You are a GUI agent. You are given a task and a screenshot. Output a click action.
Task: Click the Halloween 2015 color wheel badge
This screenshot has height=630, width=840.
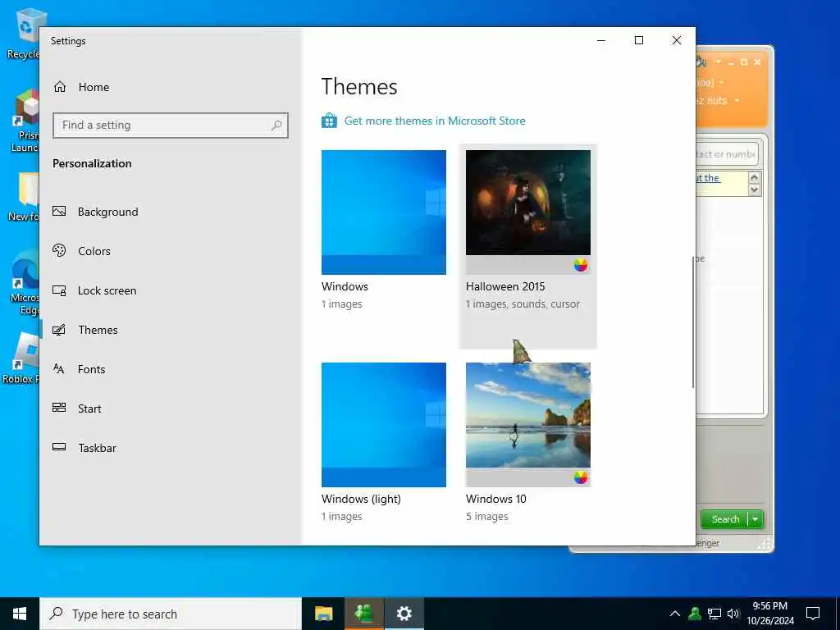coord(581,265)
